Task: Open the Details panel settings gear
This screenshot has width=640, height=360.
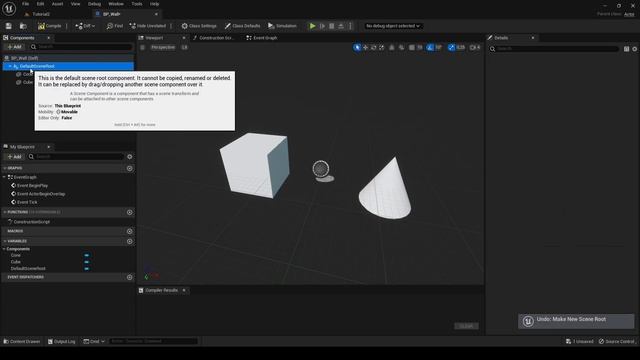Action: coord(635,49)
